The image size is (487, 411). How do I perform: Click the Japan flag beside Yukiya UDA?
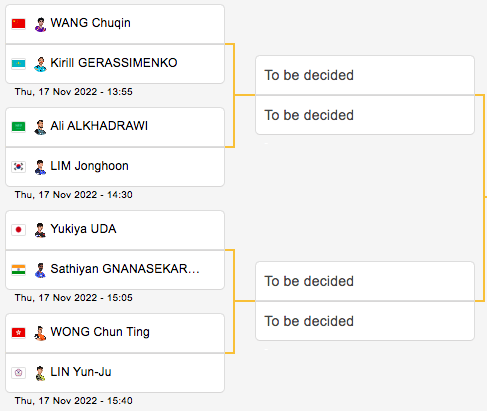click(x=18, y=230)
